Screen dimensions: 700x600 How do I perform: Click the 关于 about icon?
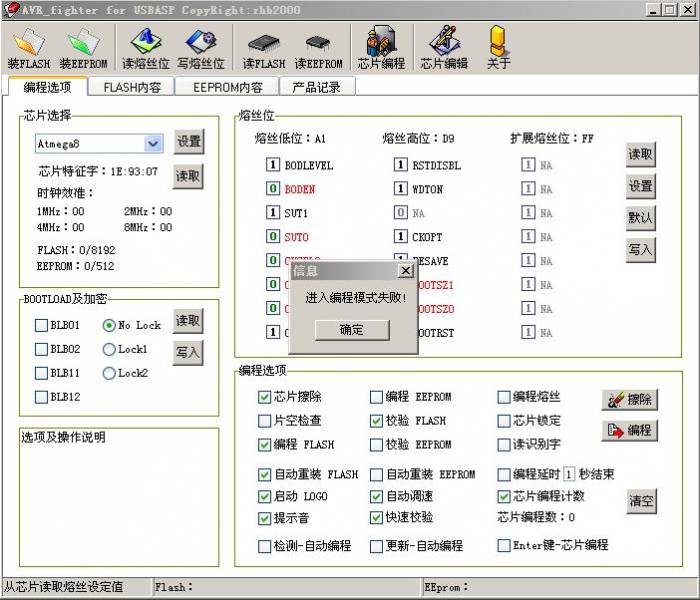point(498,48)
